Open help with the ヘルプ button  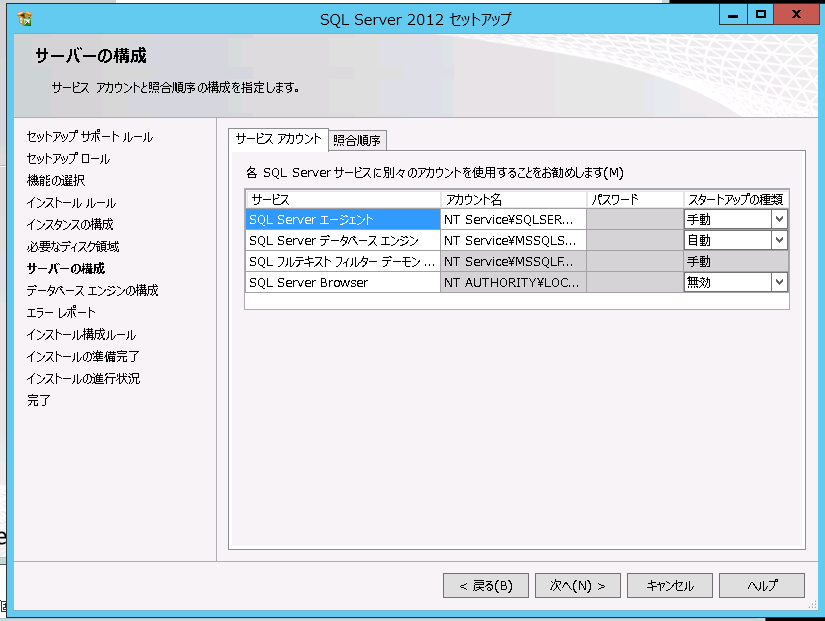762,585
